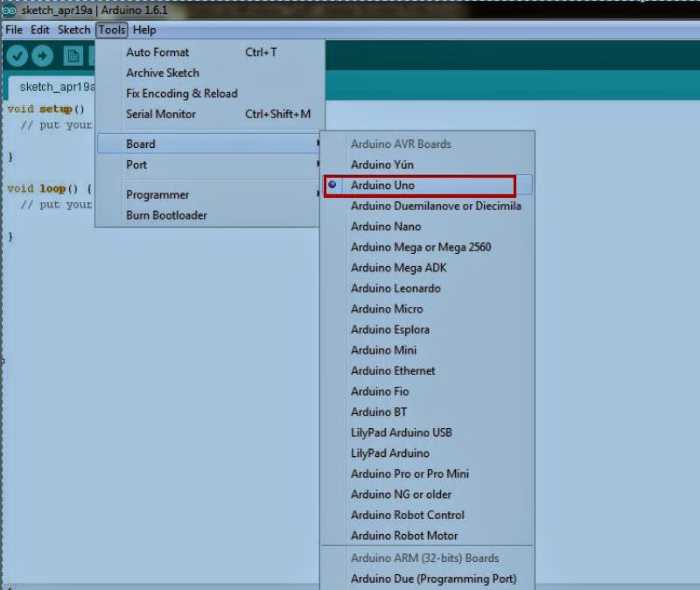The width and height of the screenshot is (700, 590).
Task: Click the New sketch document icon
Action: coord(73,56)
